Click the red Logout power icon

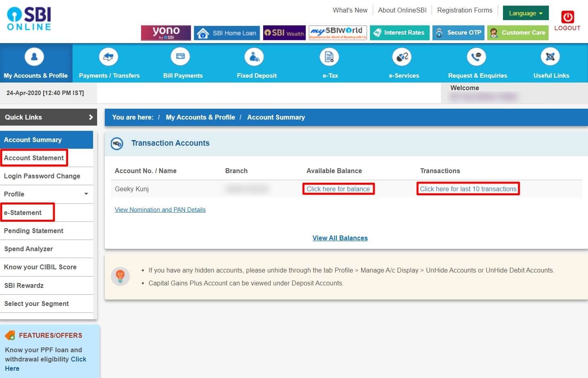point(567,17)
